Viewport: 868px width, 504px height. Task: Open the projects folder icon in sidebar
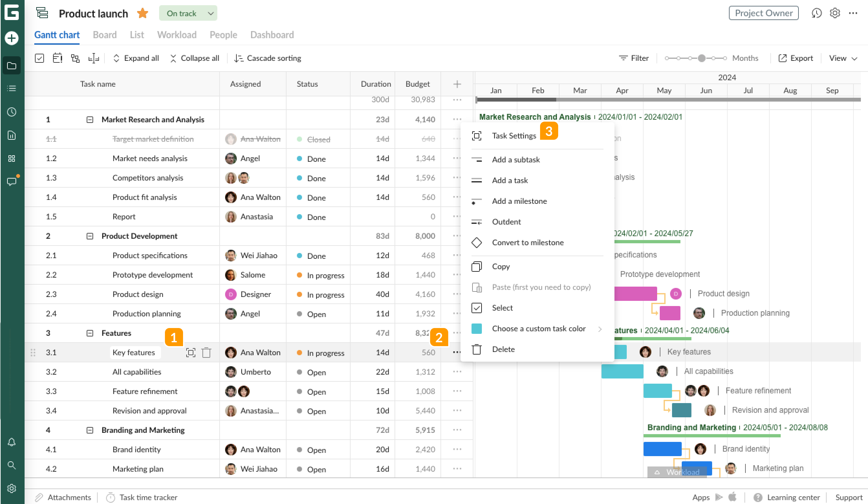pos(11,65)
